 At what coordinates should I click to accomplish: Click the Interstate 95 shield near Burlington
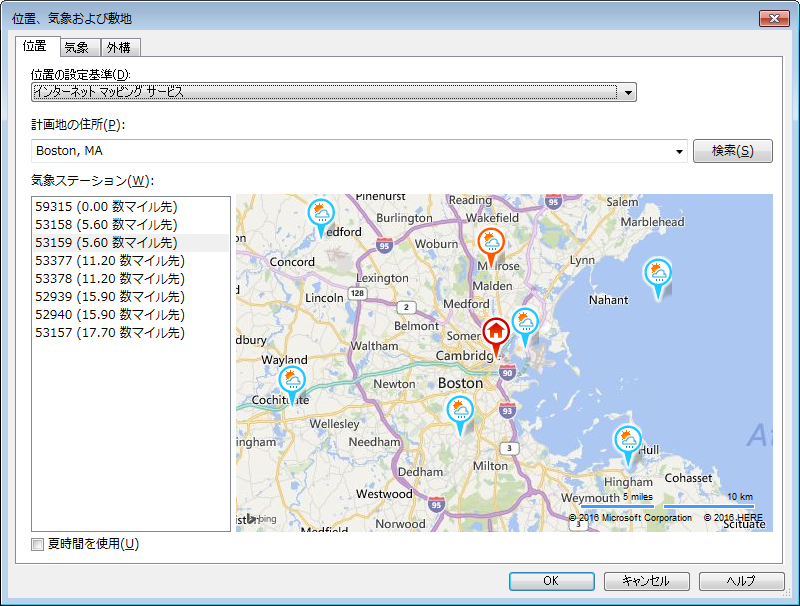[385, 245]
